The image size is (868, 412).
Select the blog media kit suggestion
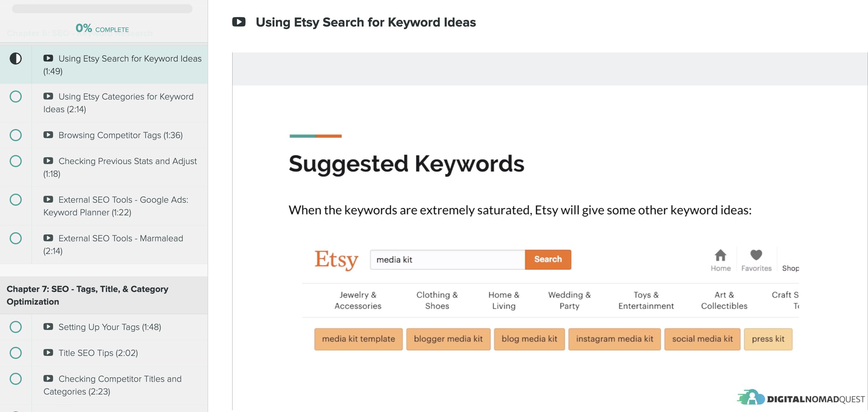coord(529,339)
